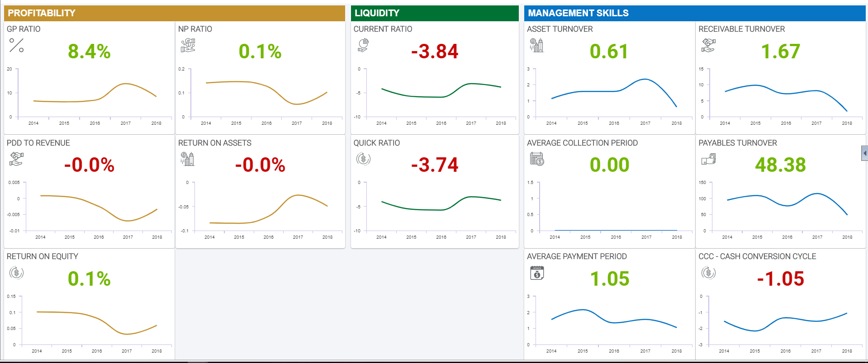Click the GP Ratio percent icon
This screenshot has width=868, height=363.
[x=16, y=45]
